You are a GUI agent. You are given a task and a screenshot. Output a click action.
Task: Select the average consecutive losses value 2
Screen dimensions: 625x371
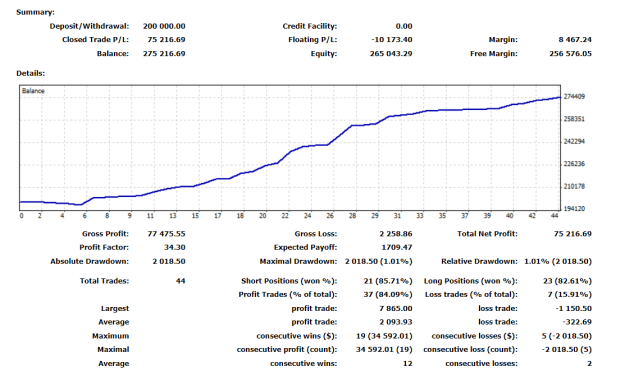pyautogui.click(x=590, y=363)
